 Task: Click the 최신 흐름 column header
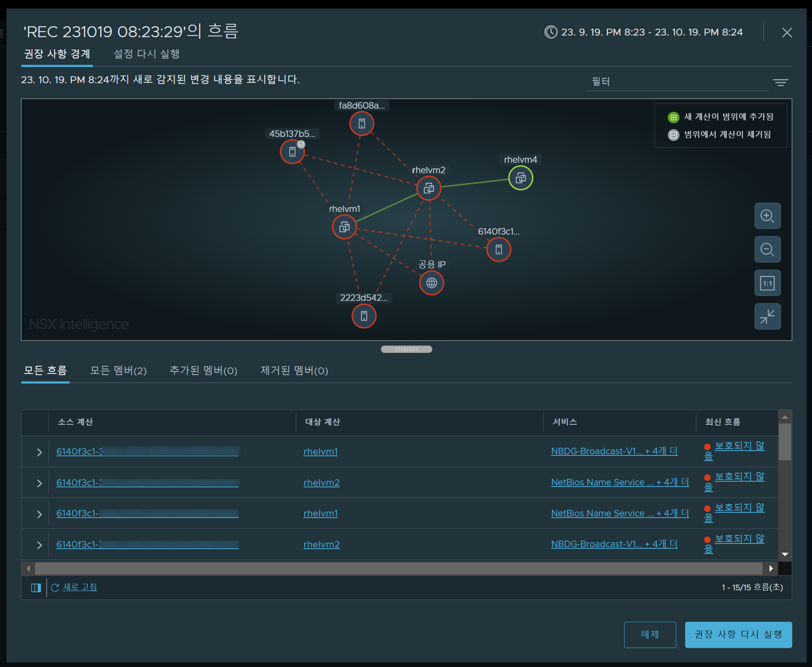pos(723,422)
